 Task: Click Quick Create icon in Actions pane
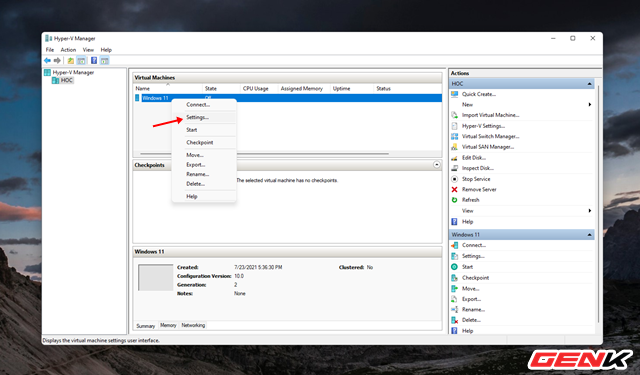pos(454,94)
